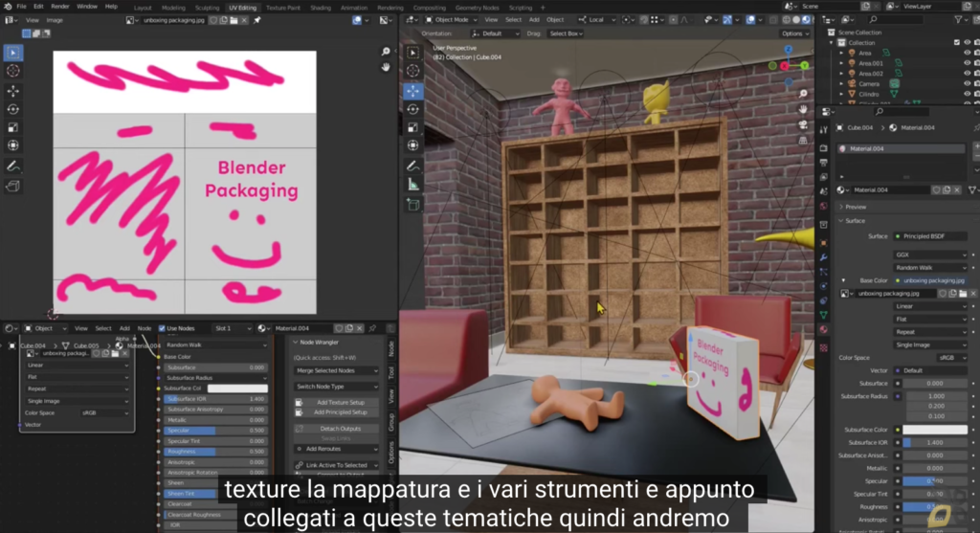Hide Area light via eye icon
Image resolution: width=980 pixels, height=533 pixels.
(967, 54)
